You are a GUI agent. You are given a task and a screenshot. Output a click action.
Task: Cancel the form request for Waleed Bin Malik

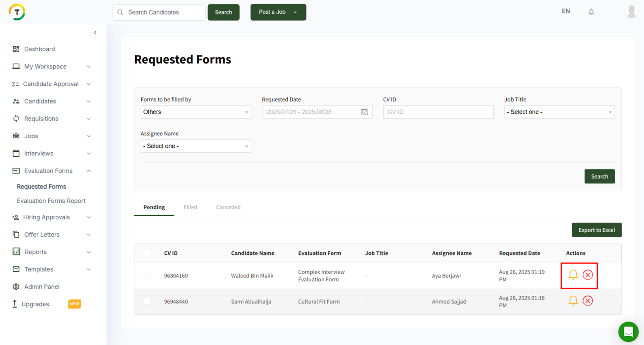(x=588, y=275)
